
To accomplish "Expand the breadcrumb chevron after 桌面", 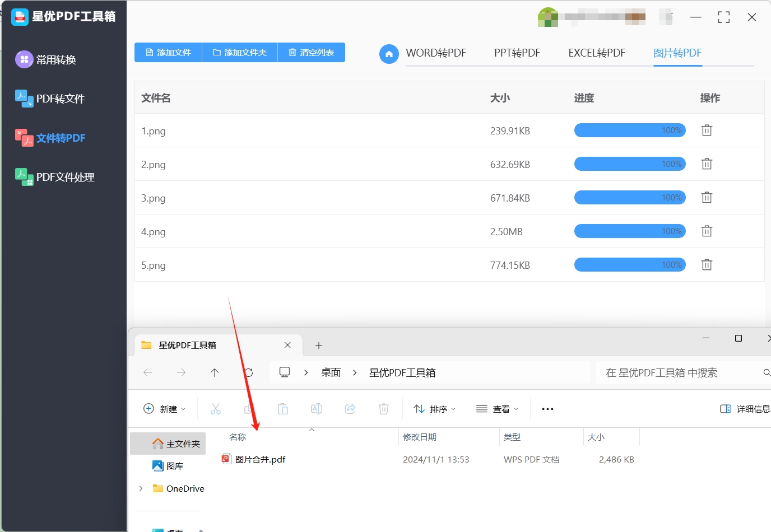I will pyautogui.click(x=355, y=372).
